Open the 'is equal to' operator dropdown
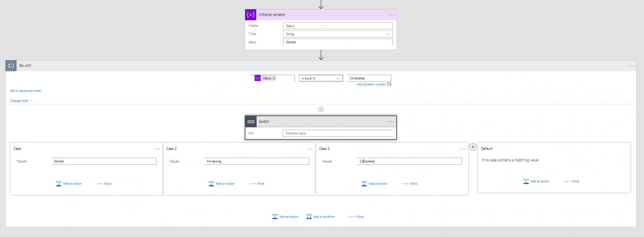The image size is (644, 237). tap(321, 78)
